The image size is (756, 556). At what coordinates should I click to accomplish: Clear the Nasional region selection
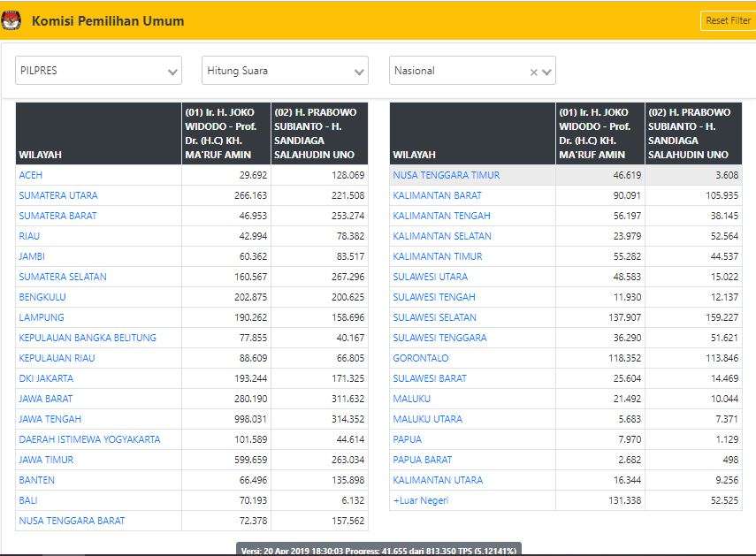pyautogui.click(x=534, y=72)
